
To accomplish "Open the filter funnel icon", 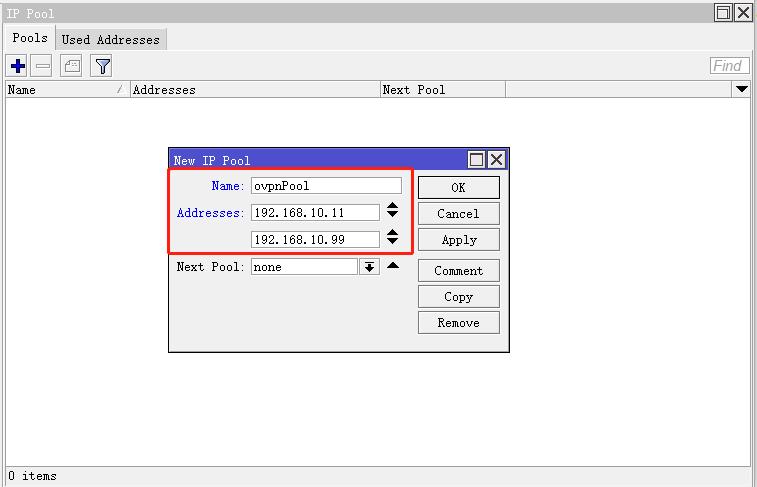I will coord(101,66).
